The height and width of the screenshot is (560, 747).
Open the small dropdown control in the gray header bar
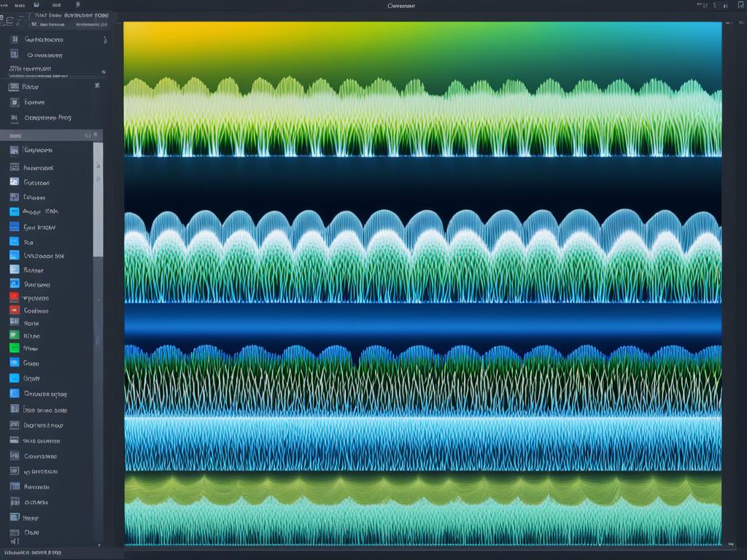(88, 136)
